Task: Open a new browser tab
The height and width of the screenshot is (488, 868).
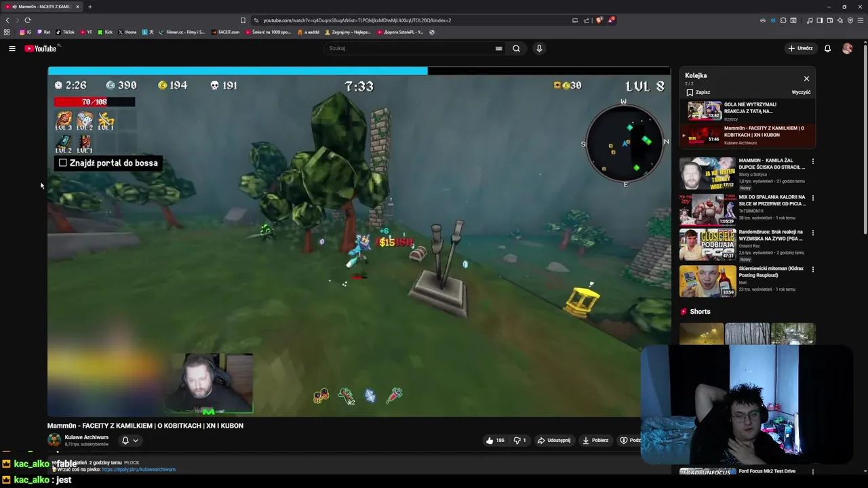Action: [x=90, y=7]
